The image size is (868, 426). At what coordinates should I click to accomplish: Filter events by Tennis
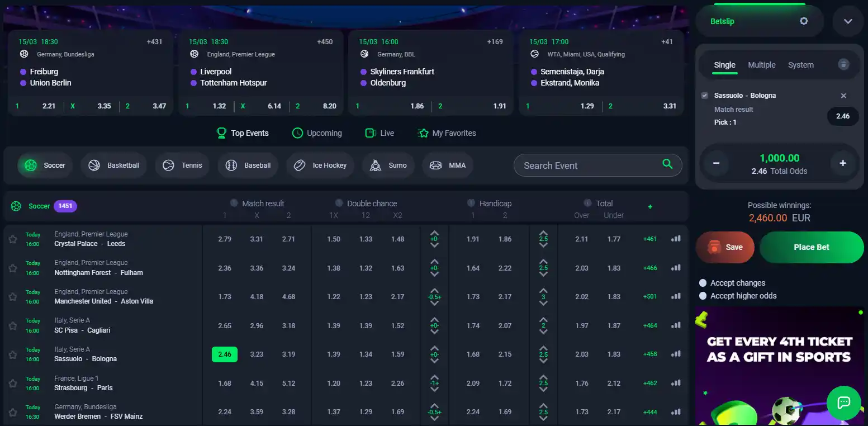(x=182, y=165)
